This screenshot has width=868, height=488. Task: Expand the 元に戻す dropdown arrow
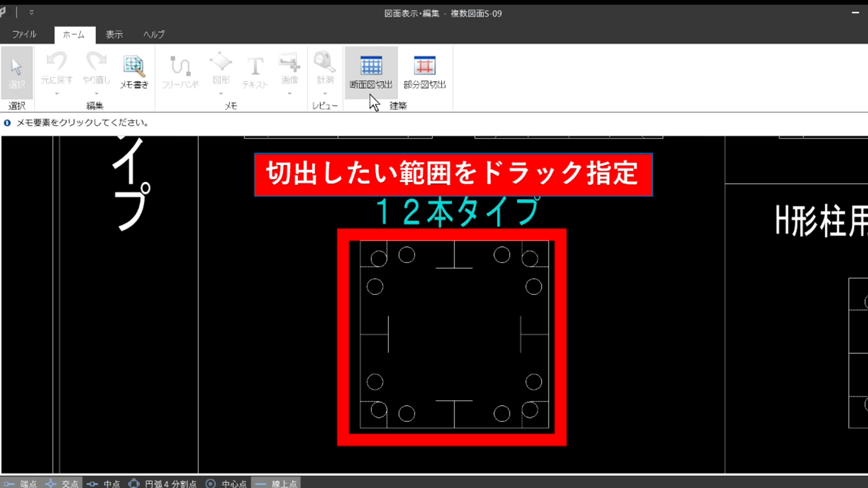pyautogui.click(x=56, y=94)
